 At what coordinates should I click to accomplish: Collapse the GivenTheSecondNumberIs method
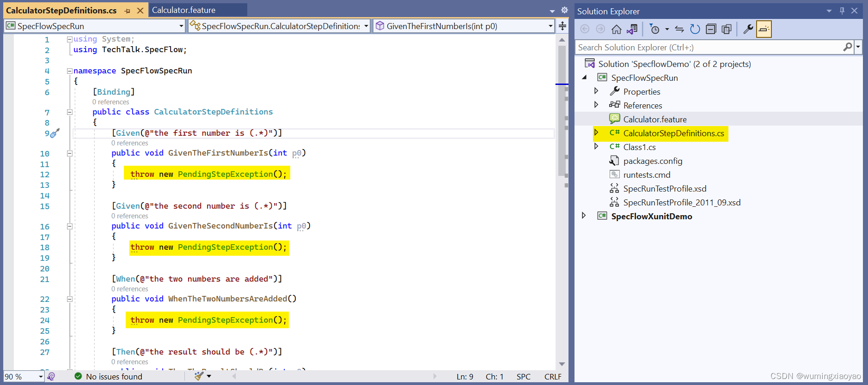click(x=69, y=226)
